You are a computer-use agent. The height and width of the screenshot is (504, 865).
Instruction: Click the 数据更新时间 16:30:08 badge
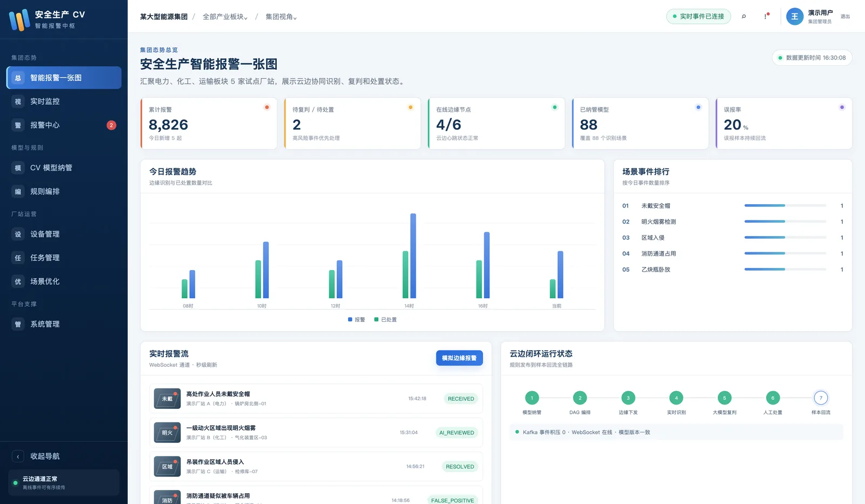[812, 58]
